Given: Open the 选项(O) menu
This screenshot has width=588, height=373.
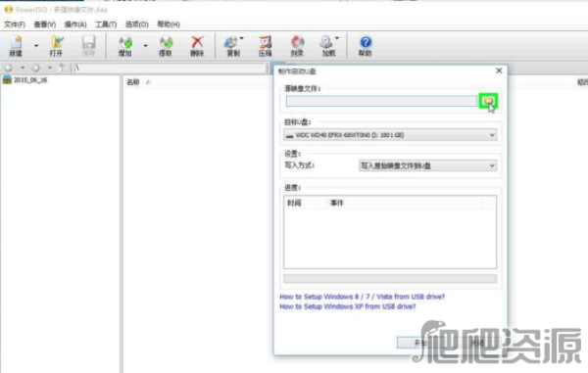Looking at the screenshot, I should 136,24.
